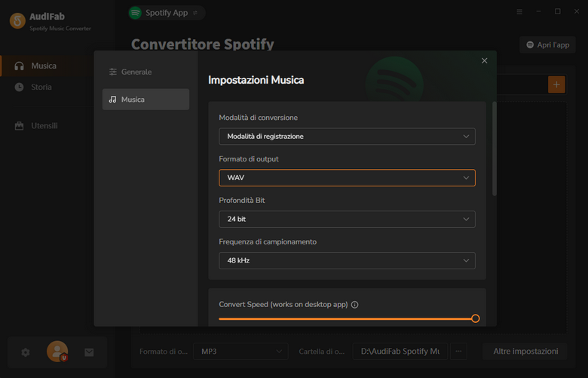Click the Convert Speed info icon

(355, 305)
